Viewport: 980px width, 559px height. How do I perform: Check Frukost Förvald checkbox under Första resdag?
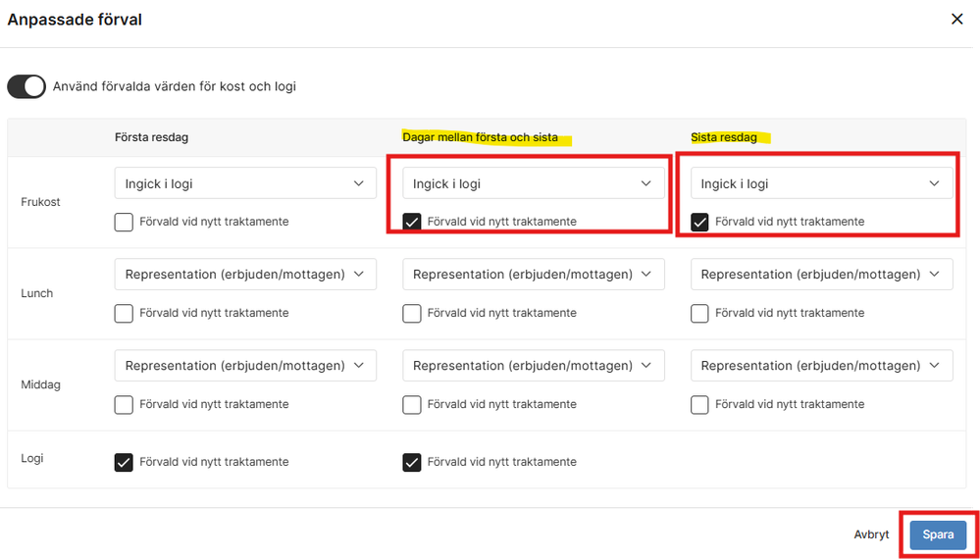tap(124, 222)
